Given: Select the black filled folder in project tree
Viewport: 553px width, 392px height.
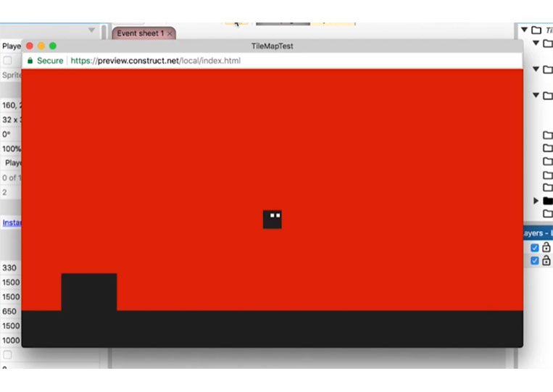Looking at the screenshot, I should [548, 201].
